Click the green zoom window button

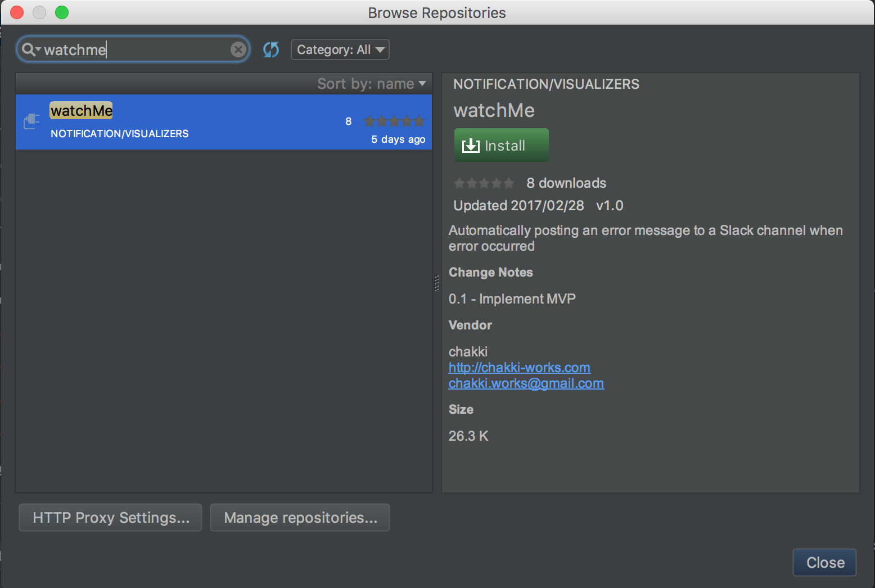62,12
